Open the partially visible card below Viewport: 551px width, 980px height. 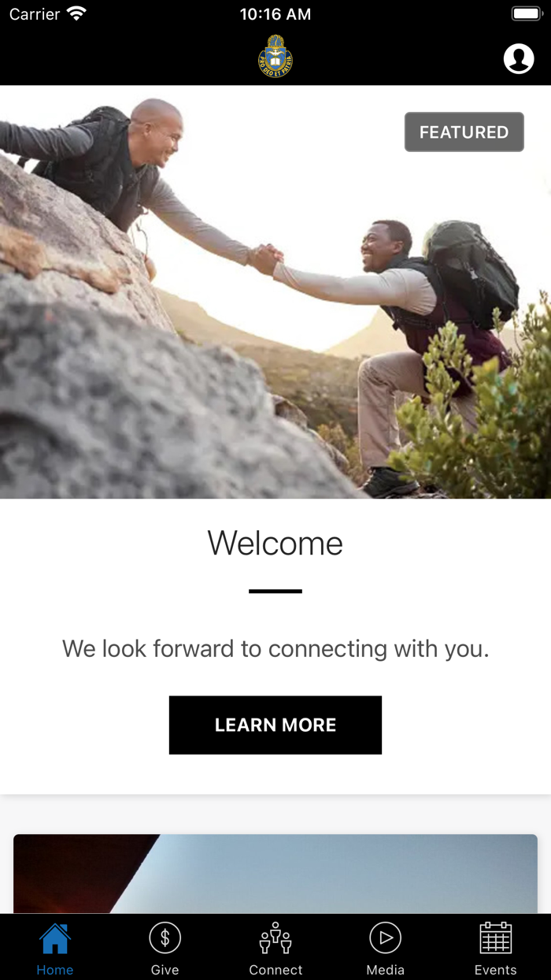pos(275,874)
